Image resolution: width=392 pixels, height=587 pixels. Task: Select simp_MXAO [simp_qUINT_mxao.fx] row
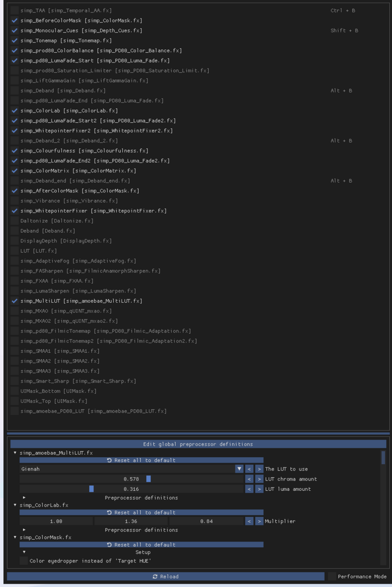tap(66, 311)
